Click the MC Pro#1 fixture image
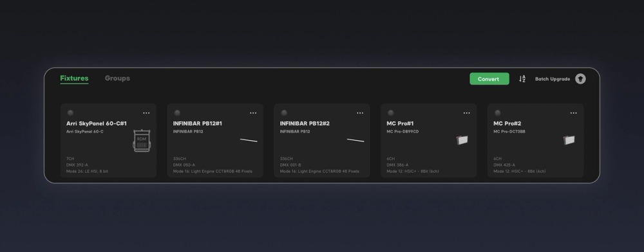Image resolution: width=644 pixels, height=252 pixels. (x=462, y=140)
